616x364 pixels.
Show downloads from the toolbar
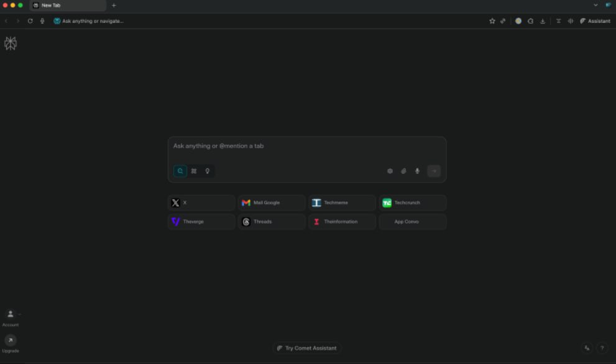[x=543, y=21]
